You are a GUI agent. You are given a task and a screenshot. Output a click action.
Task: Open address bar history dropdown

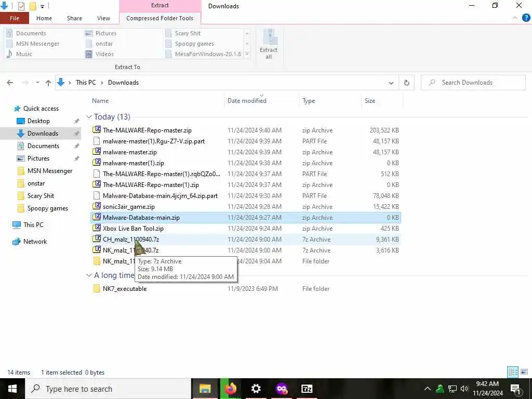tap(391, 83)
